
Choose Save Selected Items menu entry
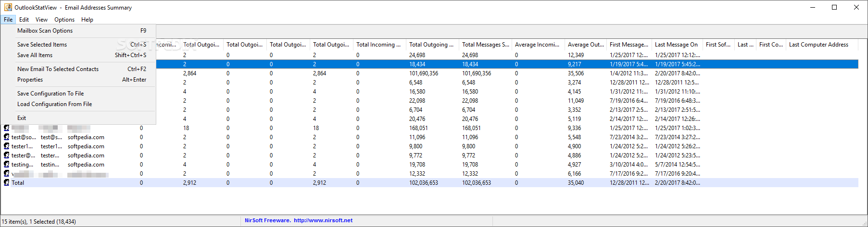point(79,45)
